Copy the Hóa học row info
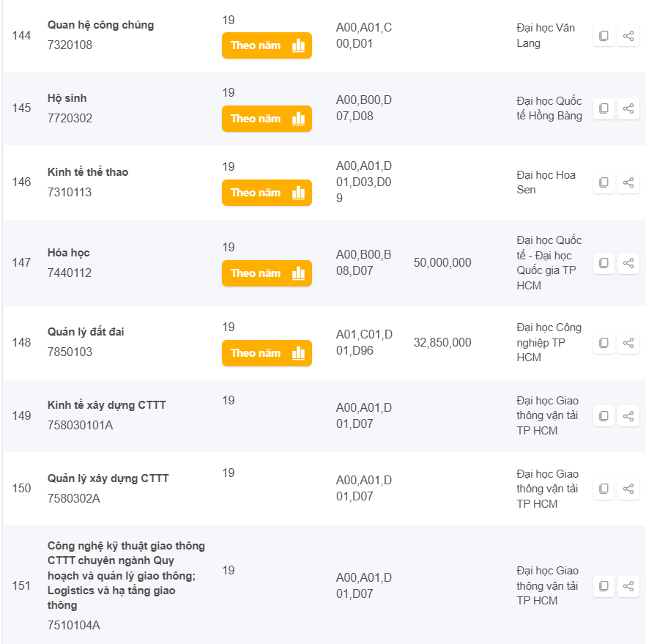The height and width of the screenshot is (644, 646). (604, 263)
